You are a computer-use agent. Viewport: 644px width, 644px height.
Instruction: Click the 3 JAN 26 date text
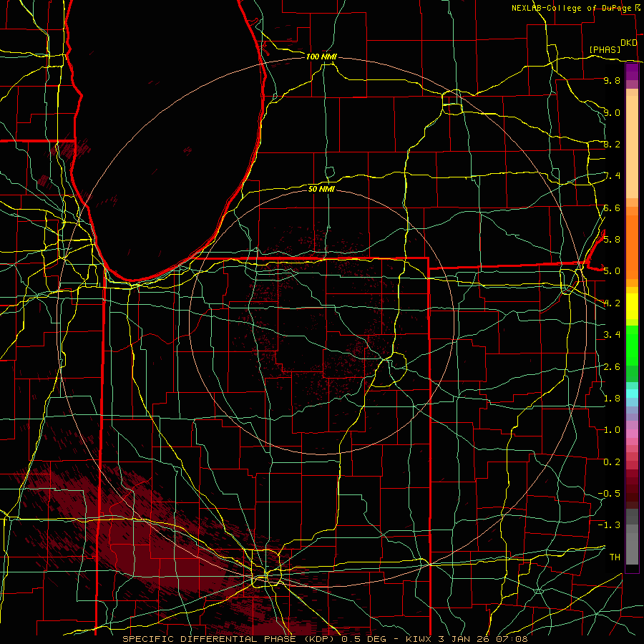(464, 639)
